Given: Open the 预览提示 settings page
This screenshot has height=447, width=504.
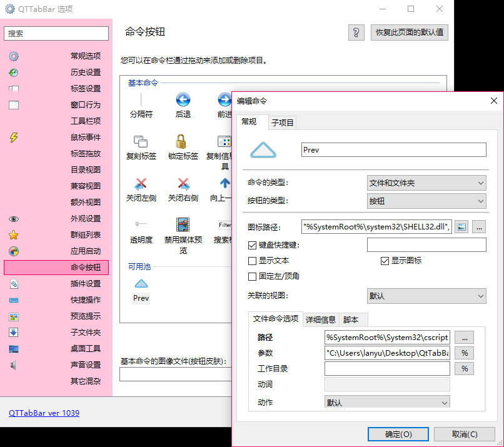Looking at the screenshot, I should pos(56,316).
